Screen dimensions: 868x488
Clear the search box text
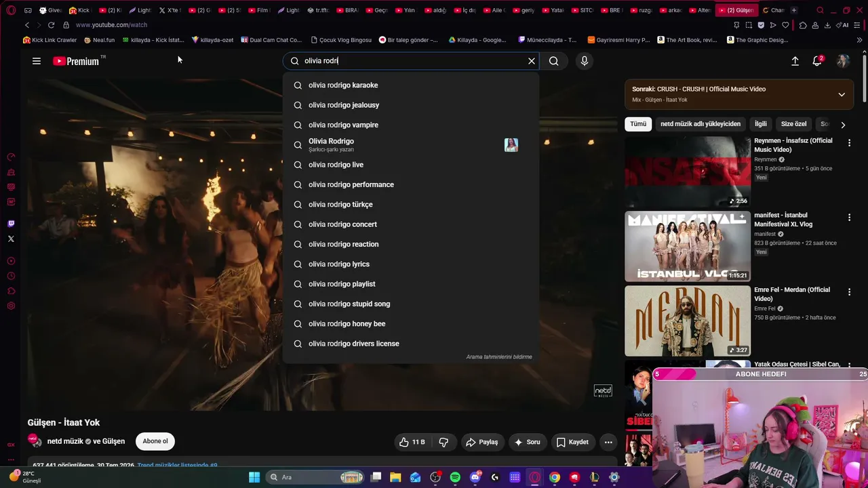(x=532, y=61)
